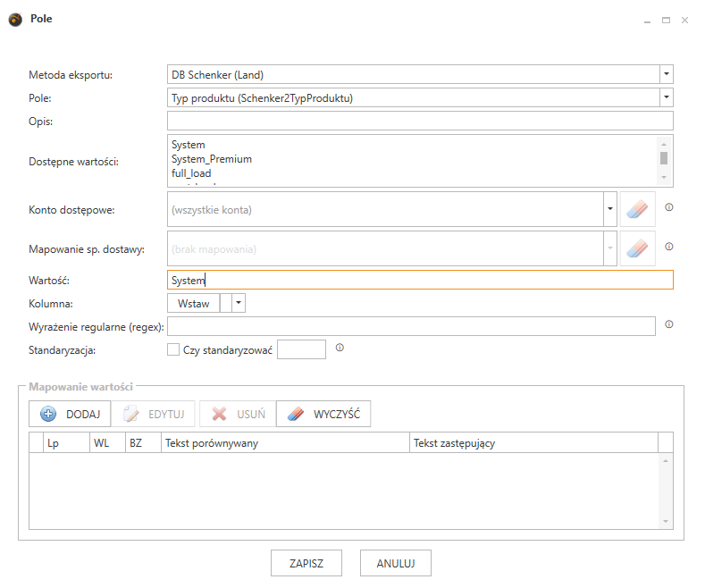Click the Tekst zastępujący column header

(x=533, y=443)
